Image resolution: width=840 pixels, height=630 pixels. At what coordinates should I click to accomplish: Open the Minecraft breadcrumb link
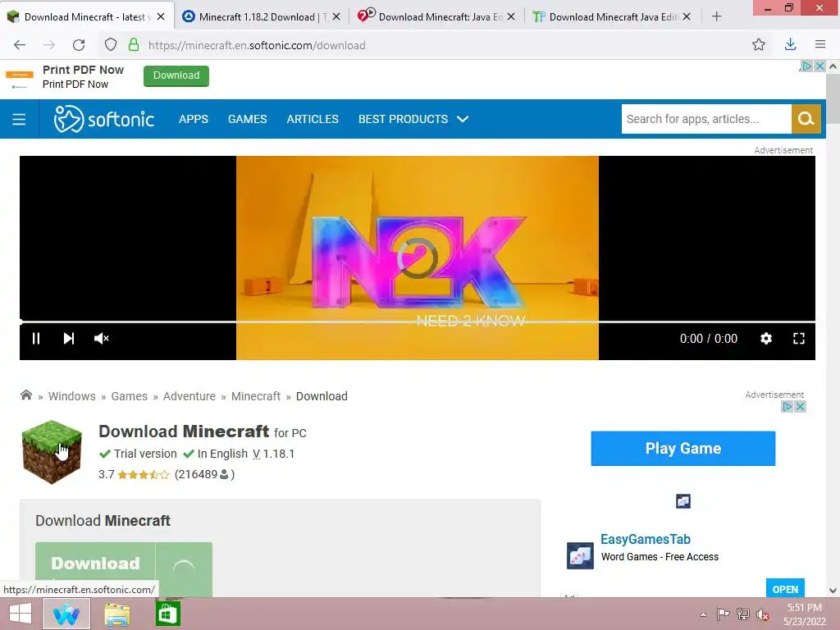pyautogui.click(x=256, y=396)
